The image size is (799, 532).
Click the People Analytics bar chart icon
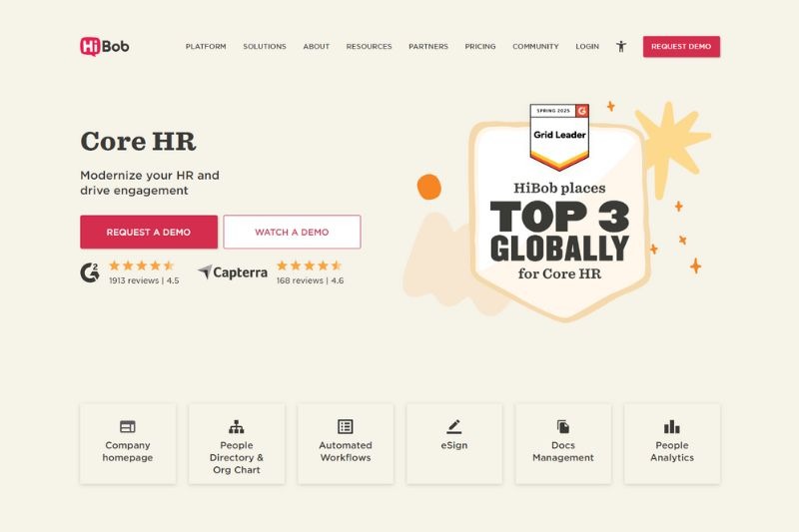[671, 426]
